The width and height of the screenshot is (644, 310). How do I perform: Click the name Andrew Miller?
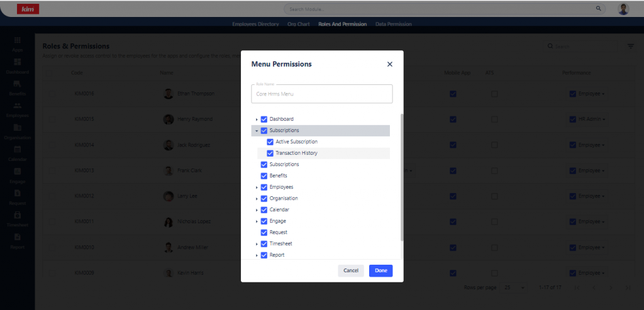point(192,248)
